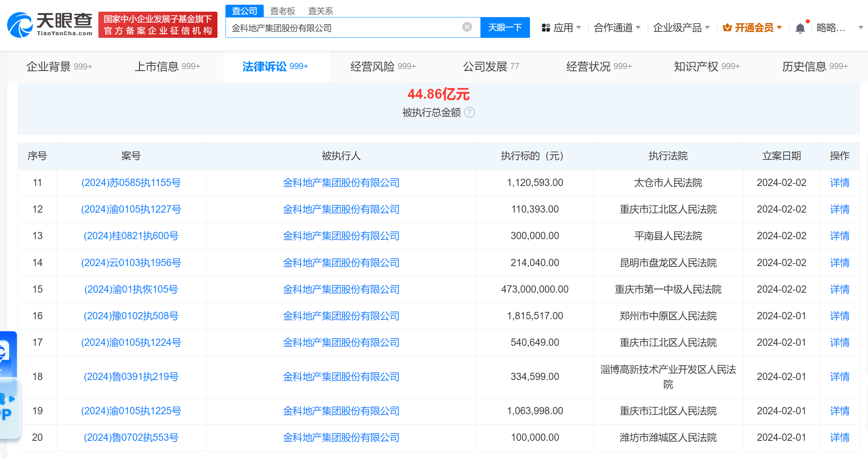This screenshot has height=459, width=868.
Task: Open case (2024)云0103执1956号
Action: [131, 263]
